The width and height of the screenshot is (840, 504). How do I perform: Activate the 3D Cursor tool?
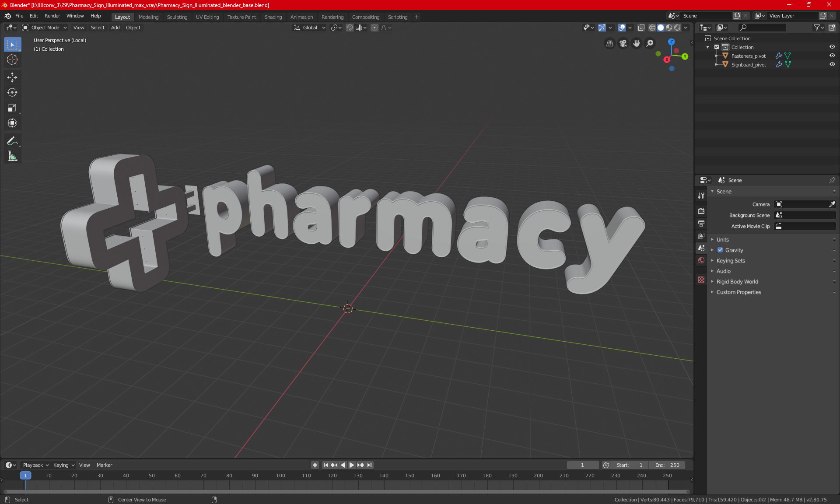12,60
